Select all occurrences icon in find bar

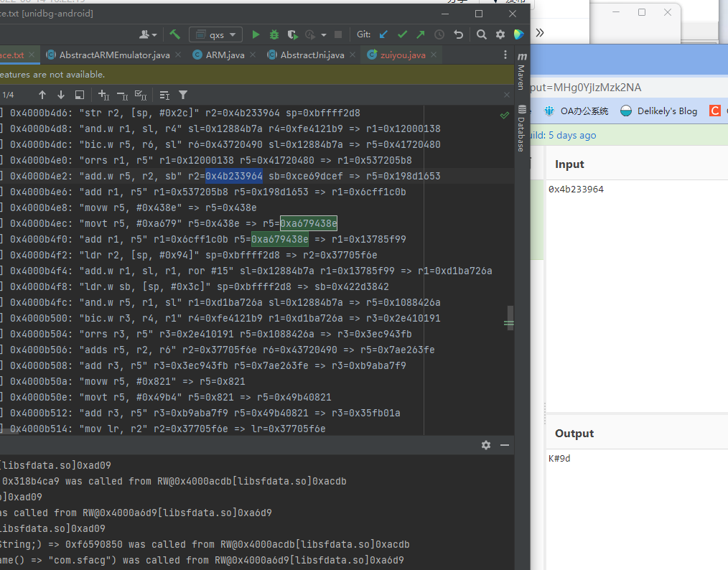(x=141, y=95)
